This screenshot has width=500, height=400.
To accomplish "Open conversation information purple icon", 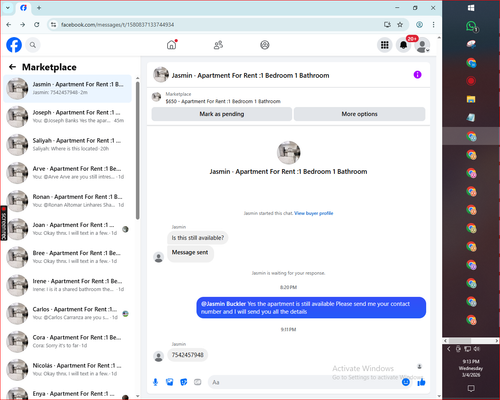I will 417,75.
